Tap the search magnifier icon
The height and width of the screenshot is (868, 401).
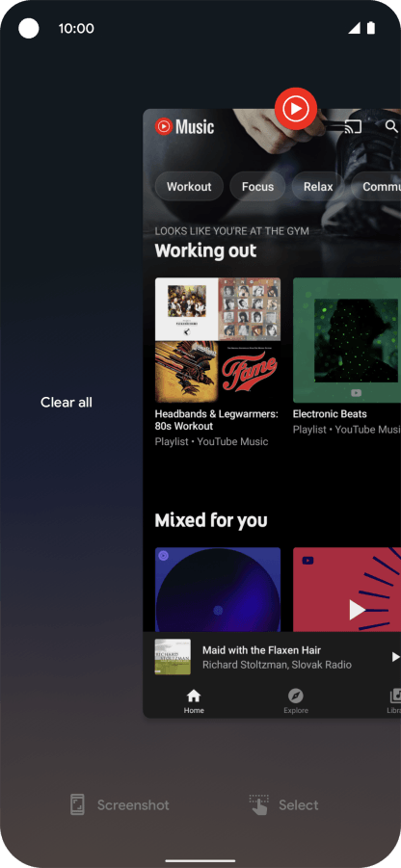click(391, 126)
